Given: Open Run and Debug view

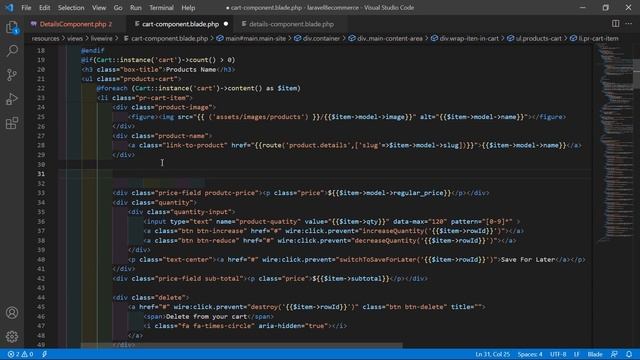Looking at the screenshot, I should [x=12, y=99].
